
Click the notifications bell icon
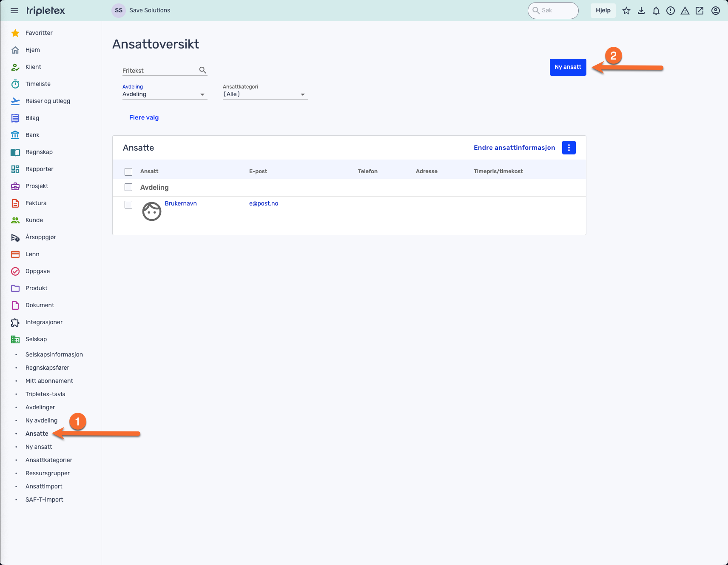click(x=656, y=11)
